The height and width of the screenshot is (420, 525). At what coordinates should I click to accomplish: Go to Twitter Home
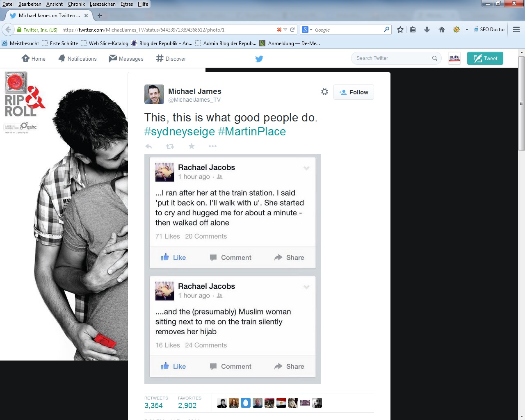pos(34,59)
